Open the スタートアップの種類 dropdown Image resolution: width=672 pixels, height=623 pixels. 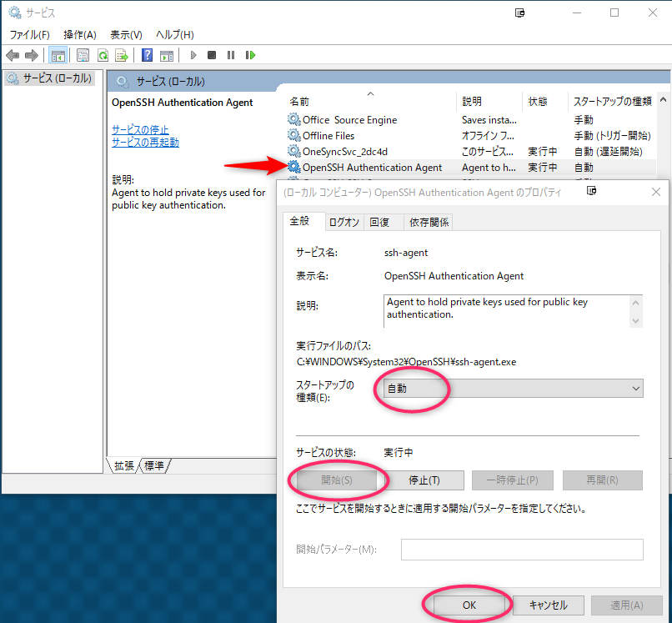pos(513,389)
